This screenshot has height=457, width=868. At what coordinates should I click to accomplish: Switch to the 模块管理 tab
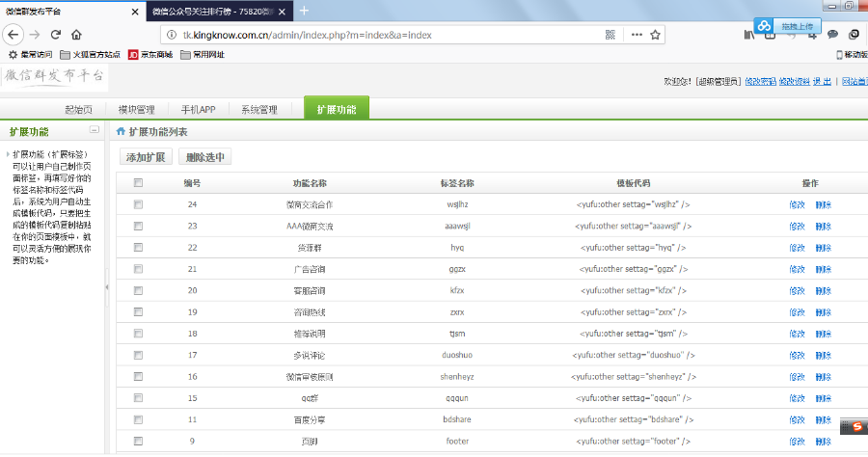click(137, 110)
